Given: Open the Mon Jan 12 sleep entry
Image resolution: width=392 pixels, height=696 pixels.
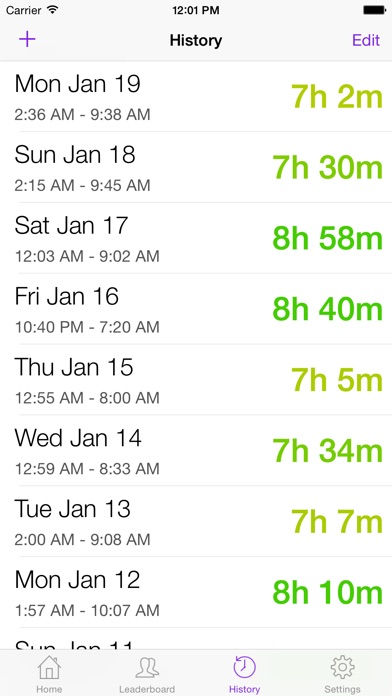Looking at the screenshot, I should pos(196,592).
